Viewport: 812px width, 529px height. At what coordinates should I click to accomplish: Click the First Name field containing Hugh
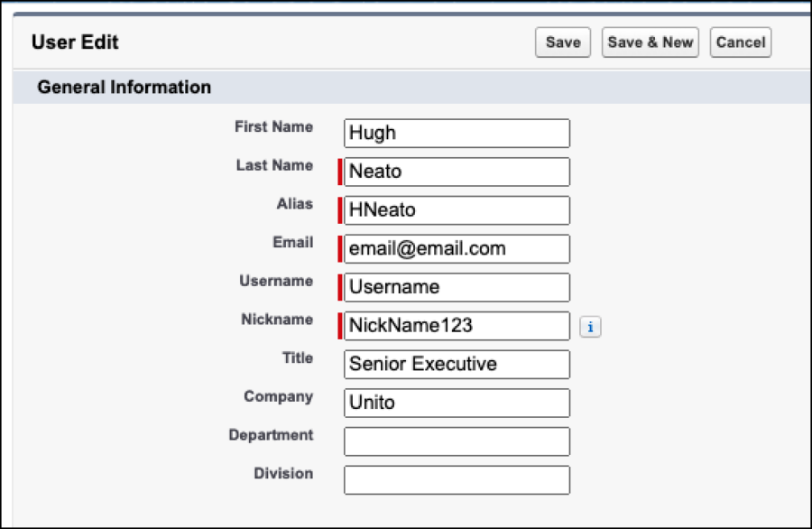[x=456, y=133]
